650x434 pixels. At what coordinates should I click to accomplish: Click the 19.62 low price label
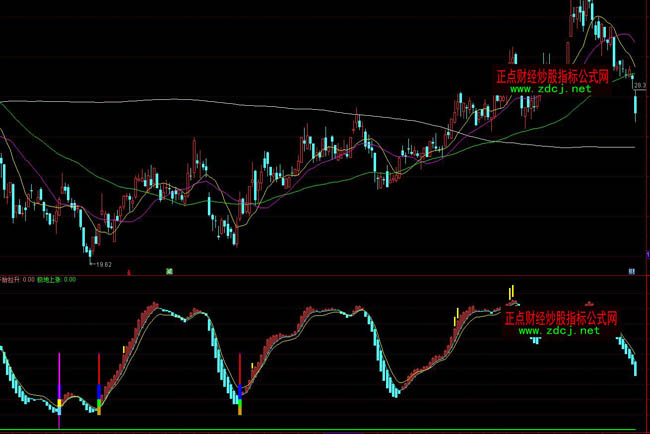point(103,265)
